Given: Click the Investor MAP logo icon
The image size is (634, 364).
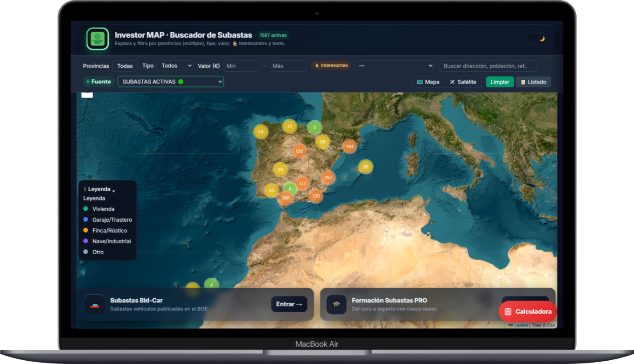Looking at the screenshot, I should point(98,39).
